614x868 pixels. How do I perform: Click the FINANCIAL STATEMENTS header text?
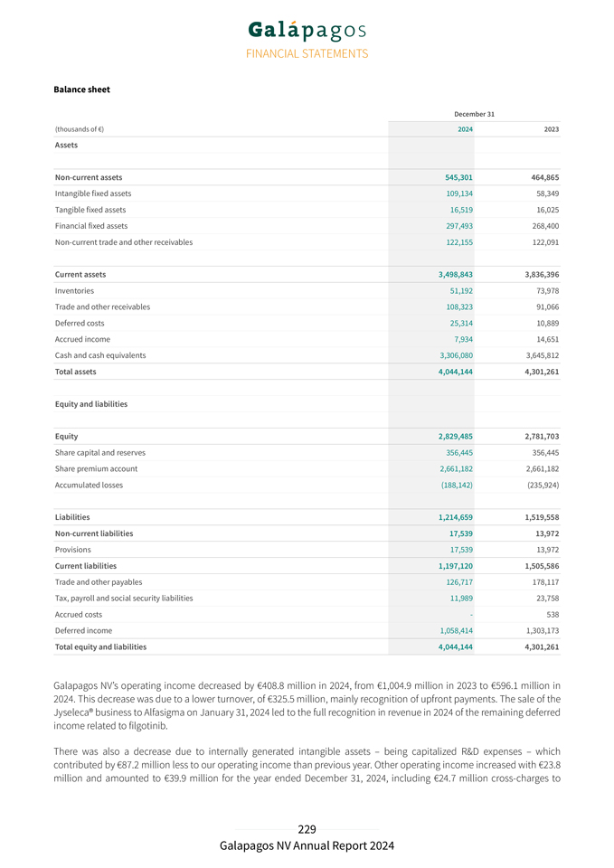307,53
